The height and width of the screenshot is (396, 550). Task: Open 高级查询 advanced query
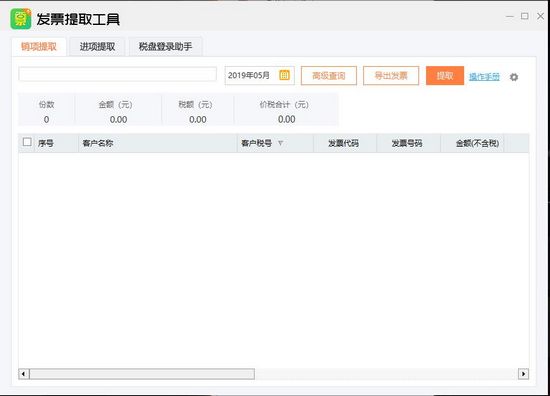[329, 76]
